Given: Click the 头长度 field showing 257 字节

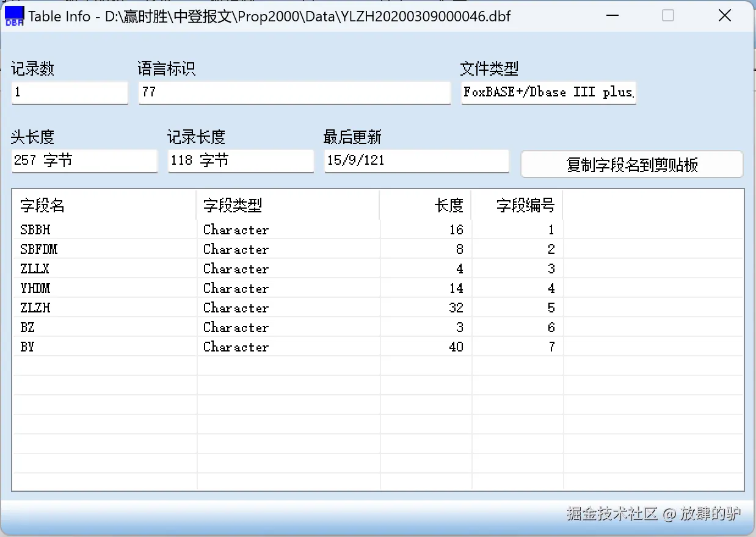Looking at the screenshot, I should (84, 160).
